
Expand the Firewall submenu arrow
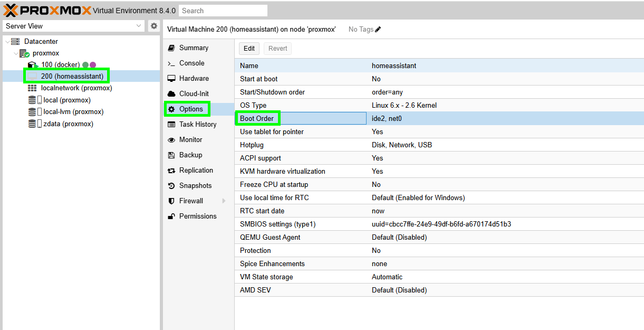click(x=224, y=201)
